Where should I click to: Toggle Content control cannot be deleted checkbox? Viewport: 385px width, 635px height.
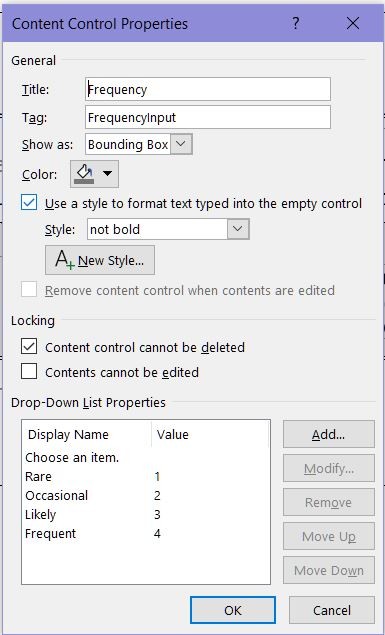[29, 347]
